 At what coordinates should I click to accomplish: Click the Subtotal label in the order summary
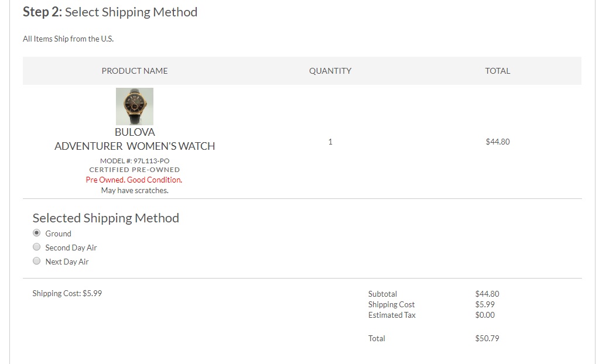[x=382, y=294]
